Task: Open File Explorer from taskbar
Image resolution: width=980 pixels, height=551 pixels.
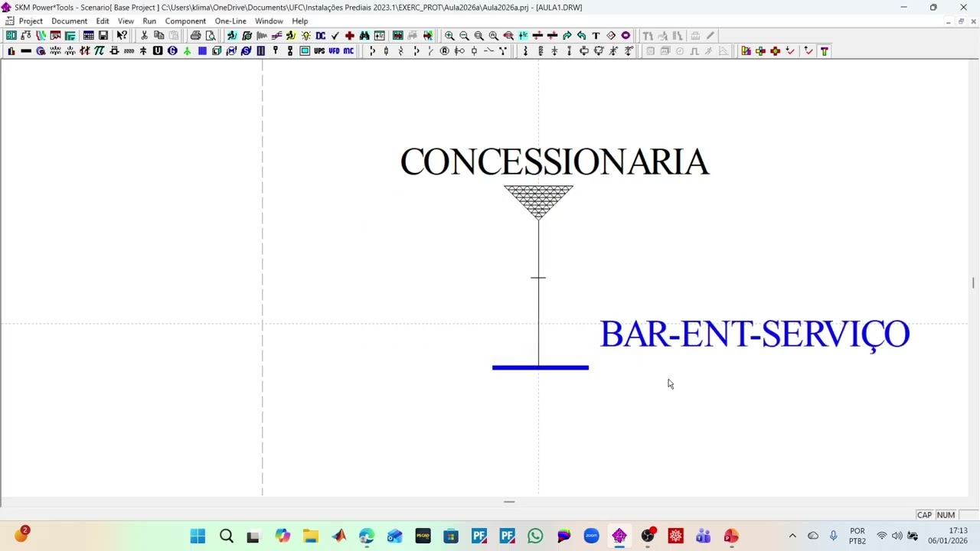Action: 310,536
